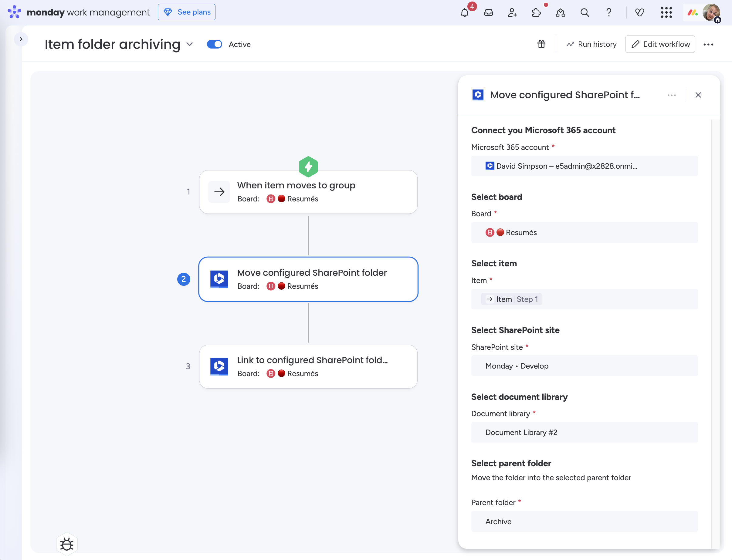Viewport: 732px width, 560px height.
Task: Open the help question mark icon
Action: pos(608,13)
